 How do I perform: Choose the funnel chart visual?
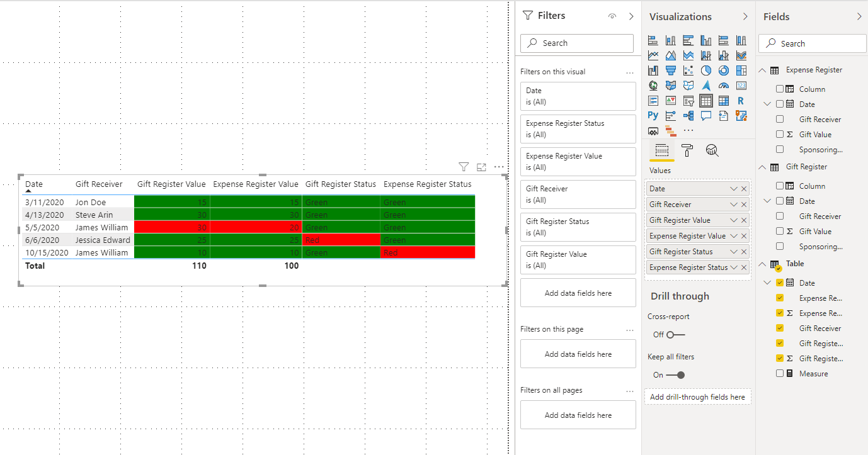click(671, 70)
